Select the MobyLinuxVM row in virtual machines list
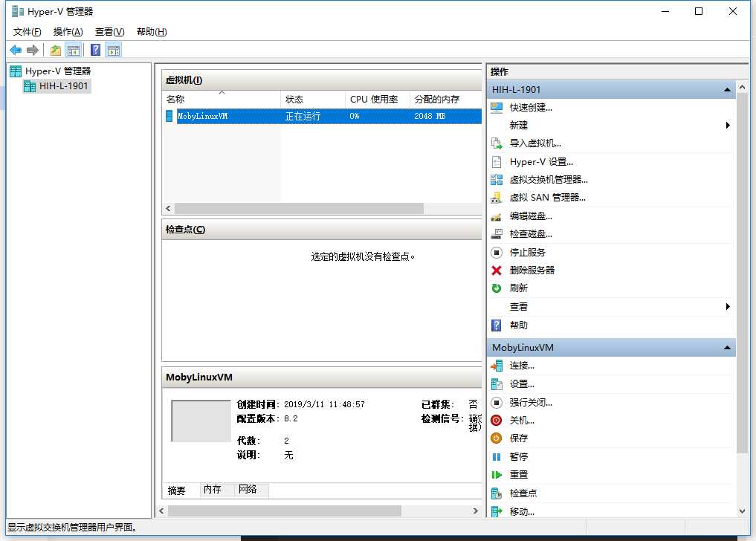 (323, 116)
